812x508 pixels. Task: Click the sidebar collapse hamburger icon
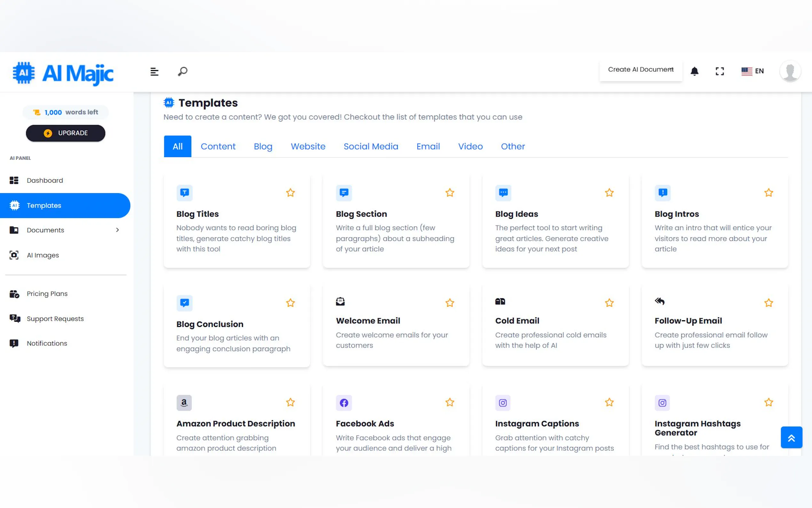coord(154,72)
